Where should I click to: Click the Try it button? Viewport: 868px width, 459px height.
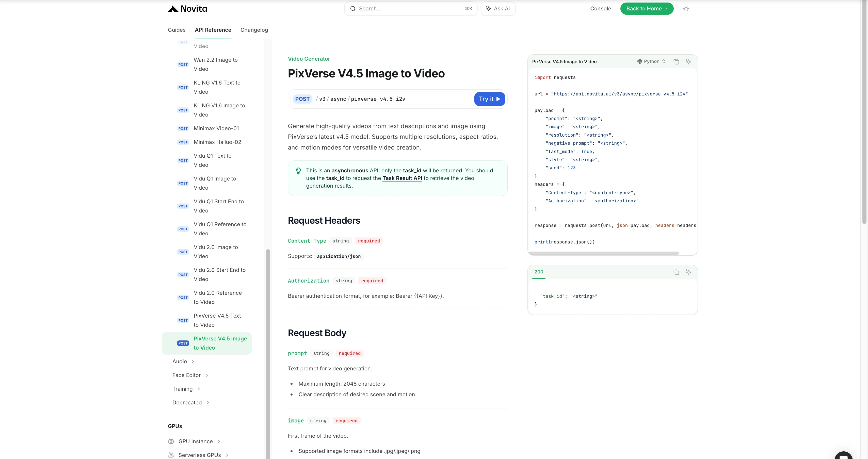(x=489, y=99)
